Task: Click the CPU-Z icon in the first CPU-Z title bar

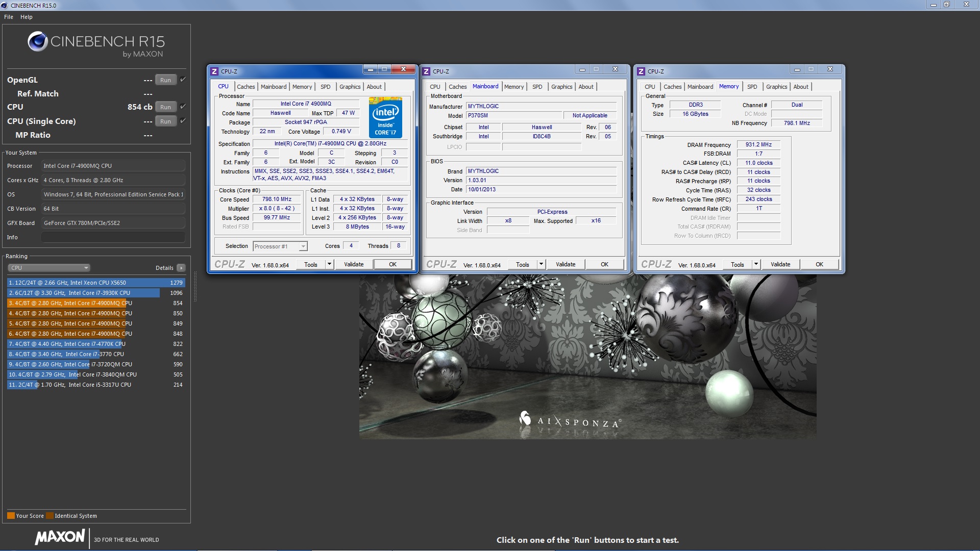Action: tap(214, 71)
